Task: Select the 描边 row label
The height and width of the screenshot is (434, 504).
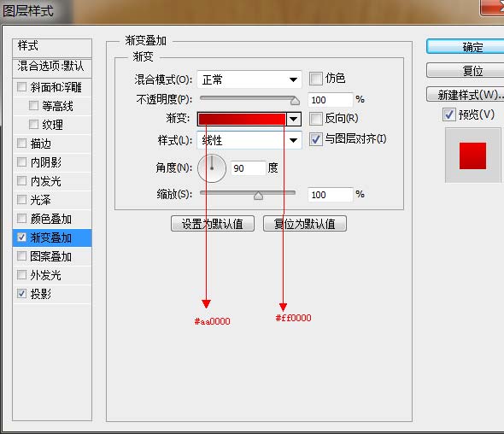Action: pos(40,144)
